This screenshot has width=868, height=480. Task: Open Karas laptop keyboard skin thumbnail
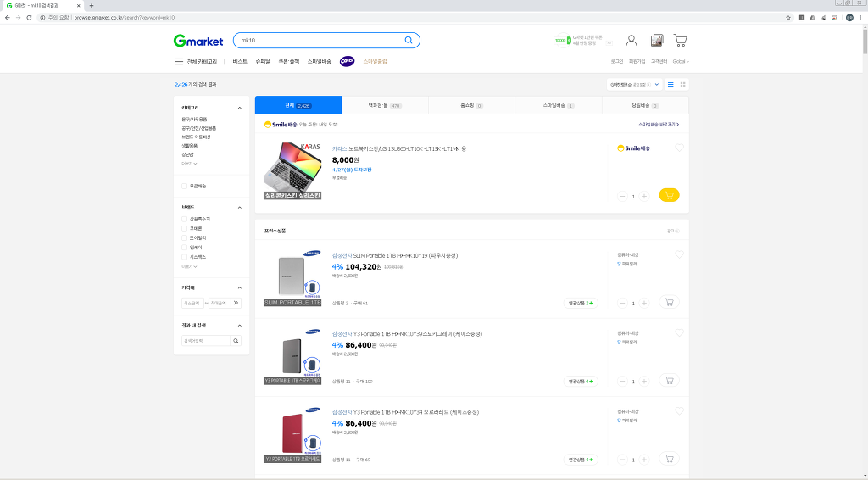point(292,170)
